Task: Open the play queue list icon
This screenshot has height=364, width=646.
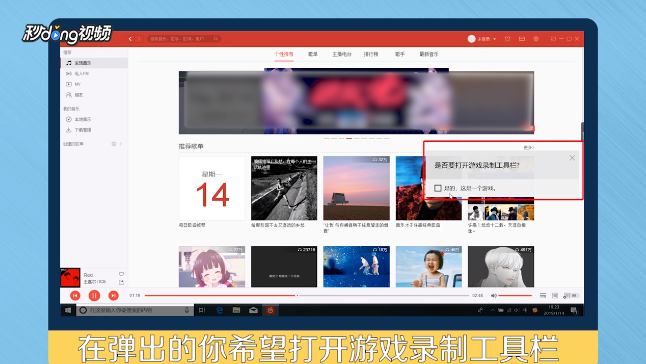Action: point(571,295)
